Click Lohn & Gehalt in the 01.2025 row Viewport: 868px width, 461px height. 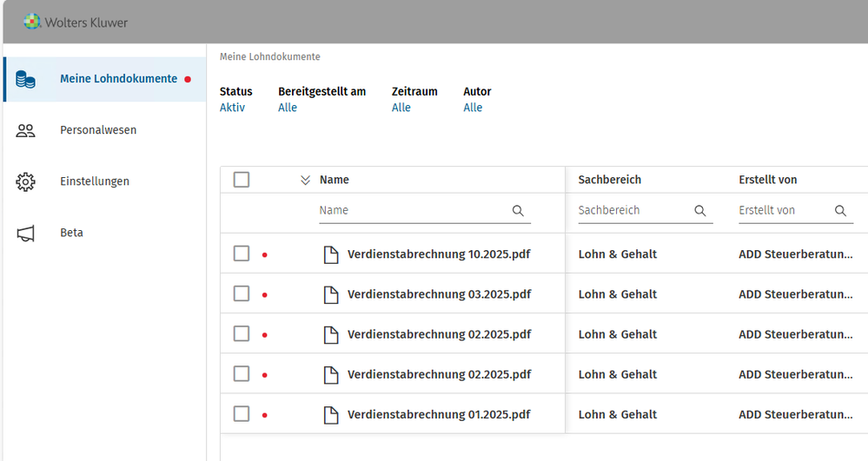click(617, 414)
